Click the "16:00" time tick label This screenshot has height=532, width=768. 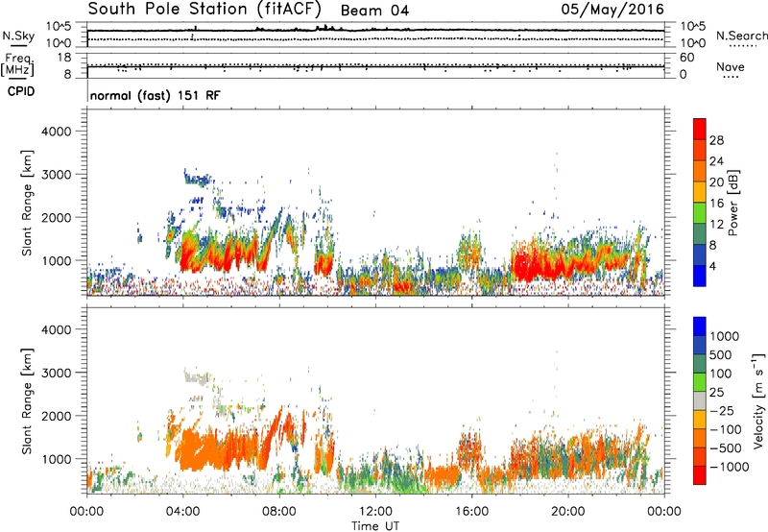pyautogui.click(x=471, y=512)
